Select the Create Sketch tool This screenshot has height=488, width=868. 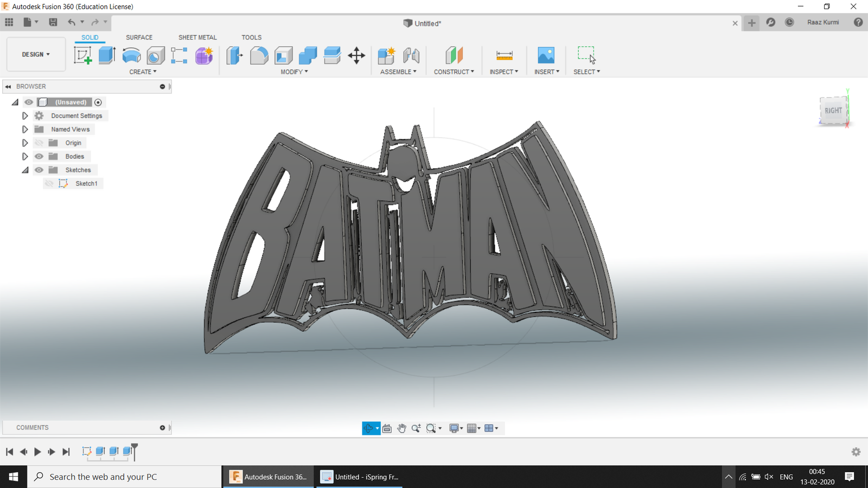82,55
